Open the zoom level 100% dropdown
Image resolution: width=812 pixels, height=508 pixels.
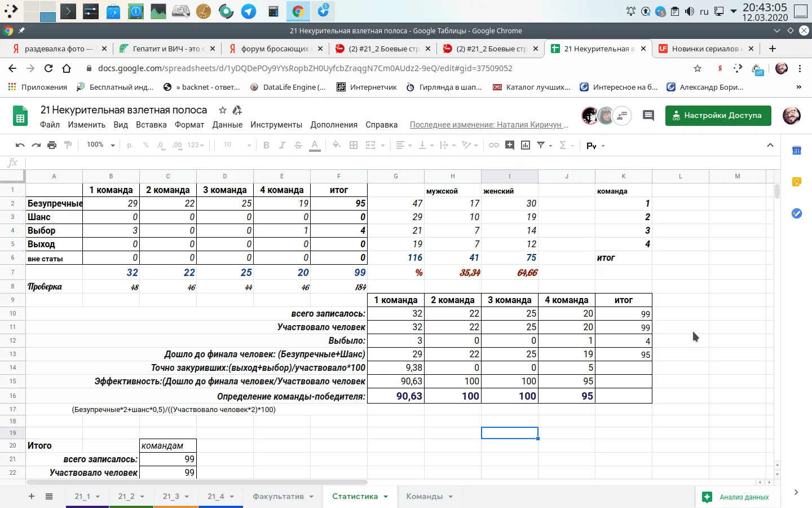[x=100, y=145]
